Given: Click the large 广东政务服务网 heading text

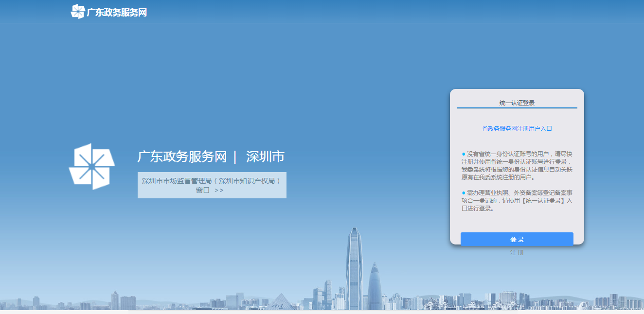Looking at the screenshot, I should (x=182, y=157).
